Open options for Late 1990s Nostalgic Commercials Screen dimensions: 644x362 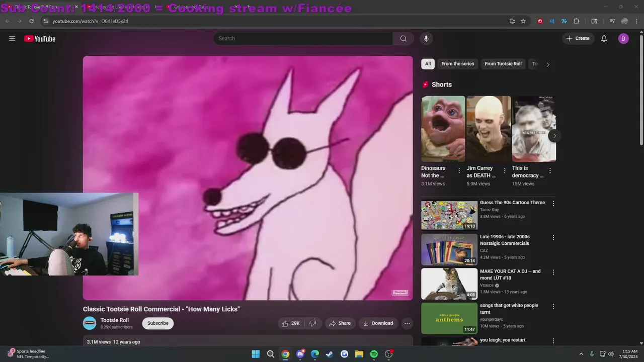click(x=553, y=237)
